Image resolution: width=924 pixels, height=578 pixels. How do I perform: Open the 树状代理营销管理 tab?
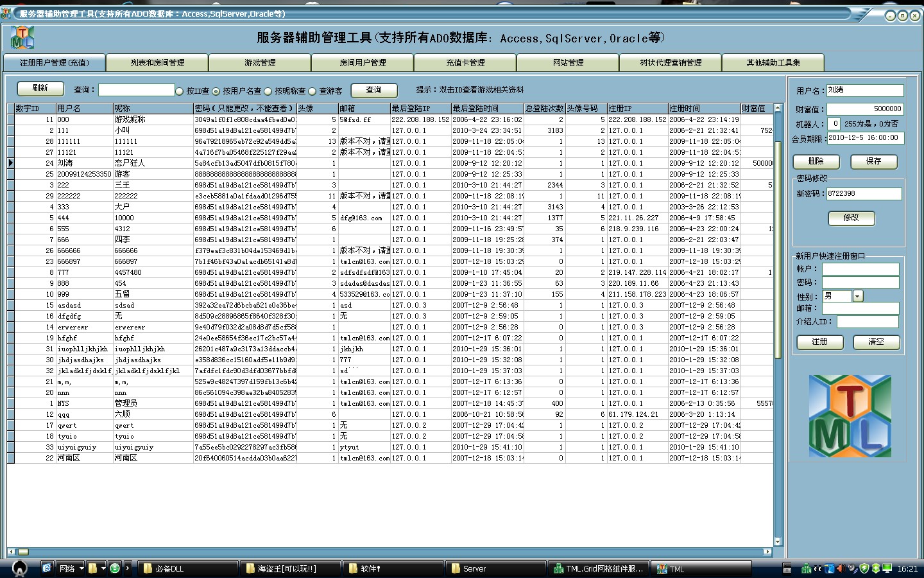click(671, 63)
